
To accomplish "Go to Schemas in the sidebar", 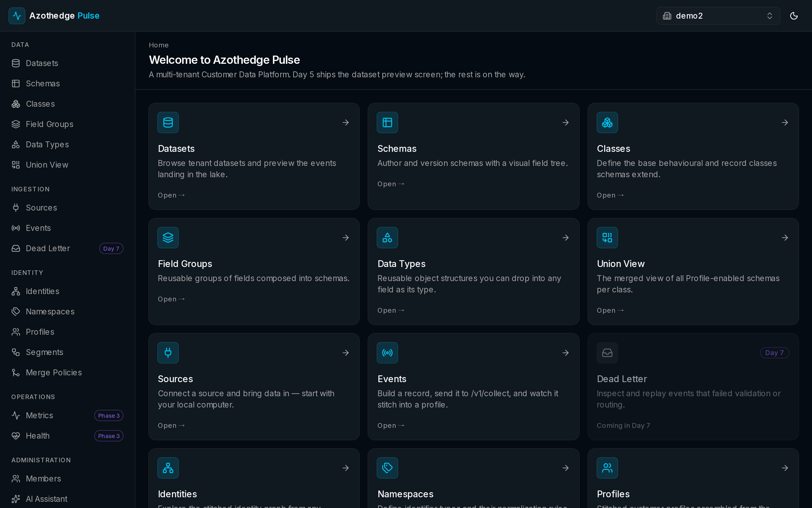I will [67, 83].
